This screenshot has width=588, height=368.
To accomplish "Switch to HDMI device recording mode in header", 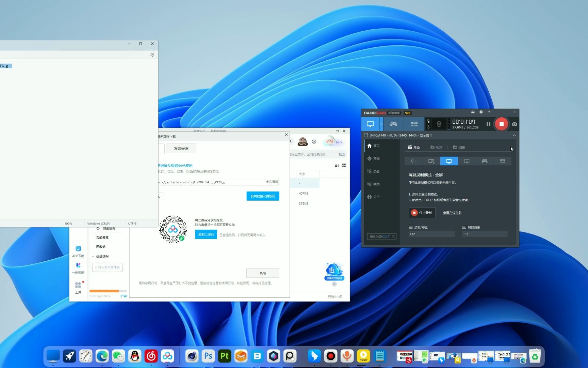I will pyautogui.click(x=414, y=124).
